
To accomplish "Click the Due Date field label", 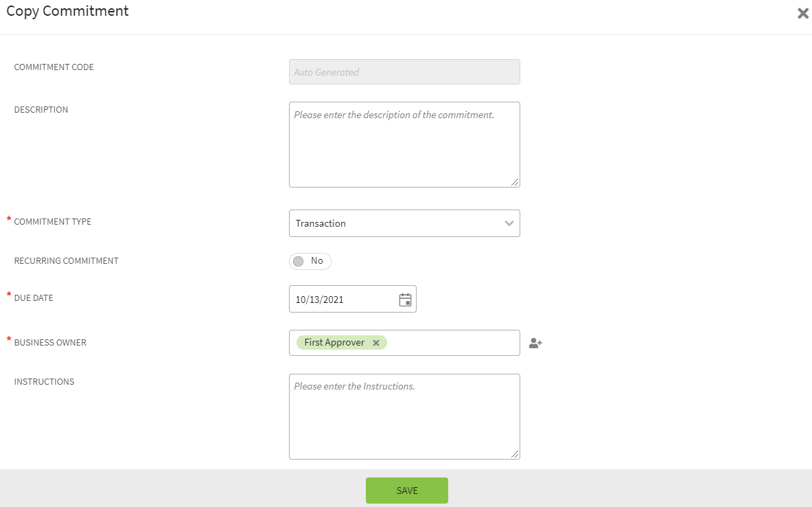I will pos(34,298).
